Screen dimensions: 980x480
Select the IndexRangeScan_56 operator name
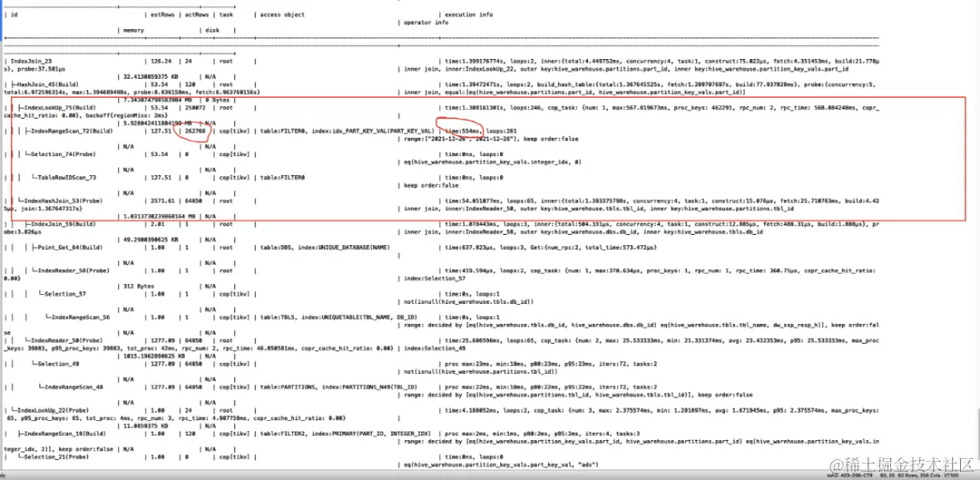click(x=80, y=317)
